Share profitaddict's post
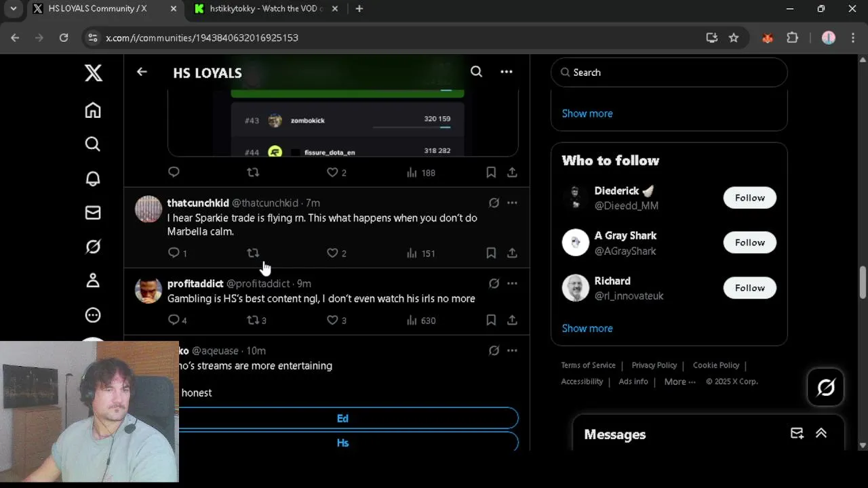Screen dimensions: 868x488 [x=512, y=320]
